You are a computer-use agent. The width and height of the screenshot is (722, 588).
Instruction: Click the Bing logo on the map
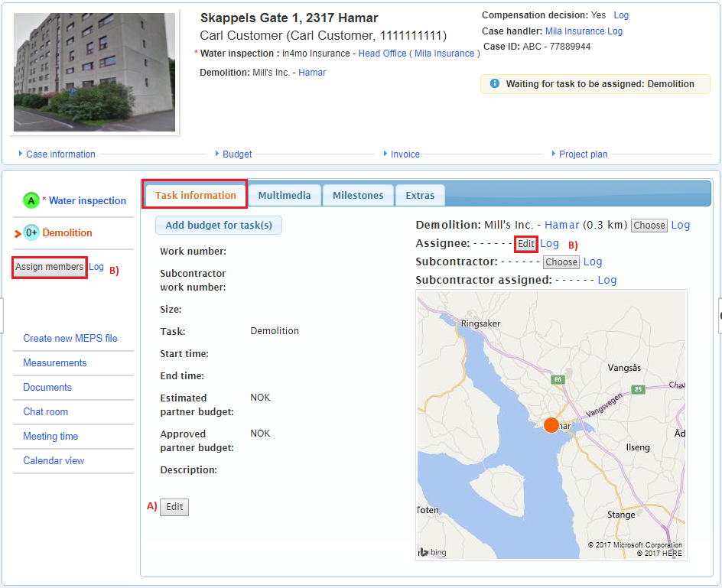click(x=434, y=551)
